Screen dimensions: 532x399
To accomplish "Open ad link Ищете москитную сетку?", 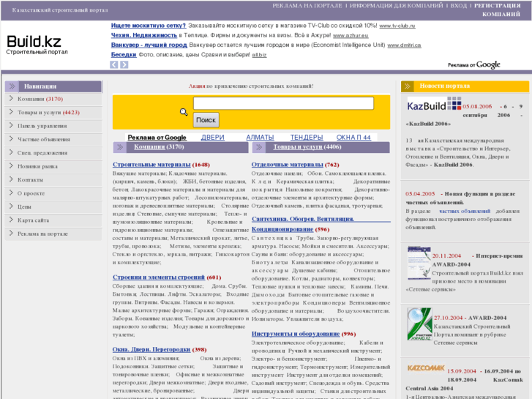I will (x=149, y=26).
